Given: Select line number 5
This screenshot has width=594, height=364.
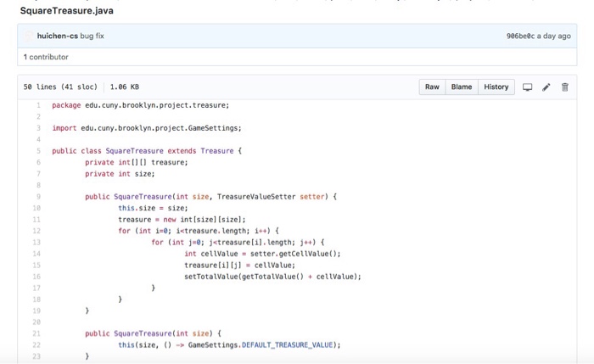Looking at the screenshot, I should [x=38, y=151].
